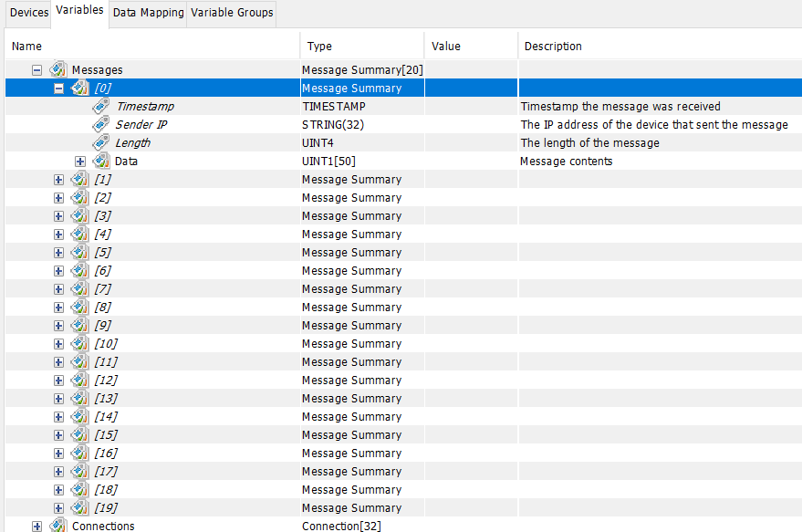
Task: Click the array icon next to Data
Action: [100, 161]
